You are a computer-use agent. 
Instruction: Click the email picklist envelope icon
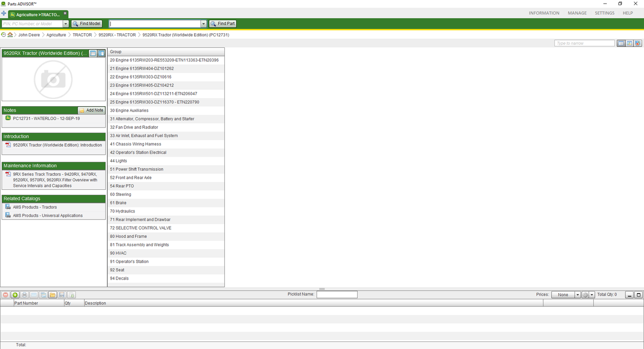[34, 295]
